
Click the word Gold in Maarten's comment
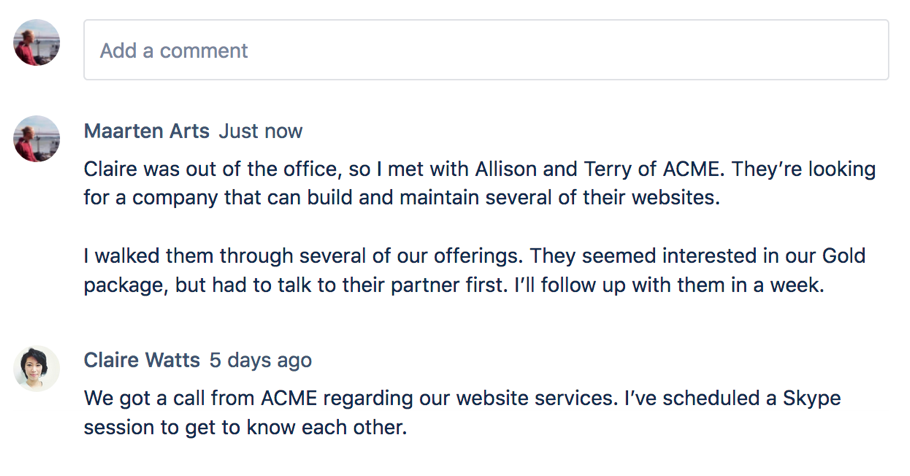(x=844, y=255)
